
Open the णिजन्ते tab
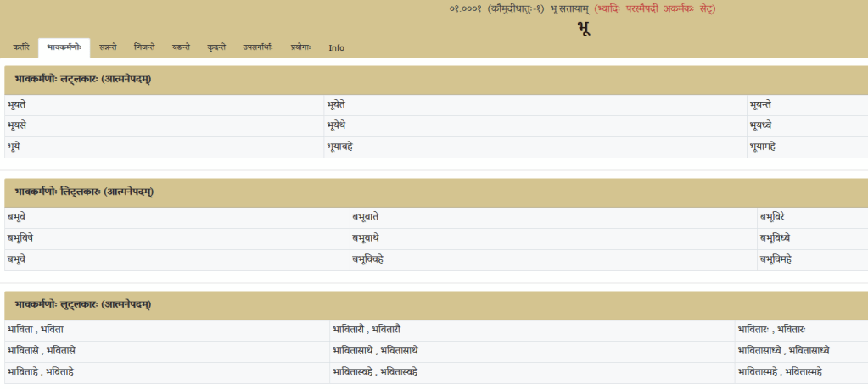[x=144, y=47]
